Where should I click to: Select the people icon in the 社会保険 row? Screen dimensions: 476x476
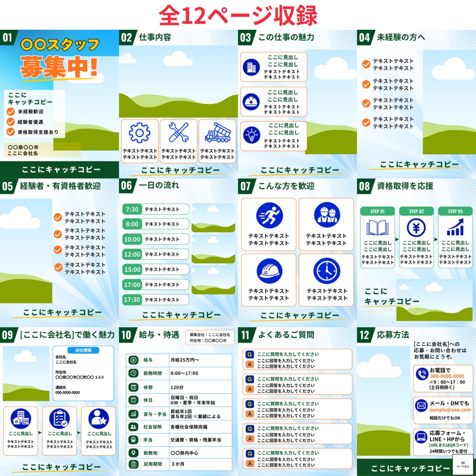pos(133,427)
